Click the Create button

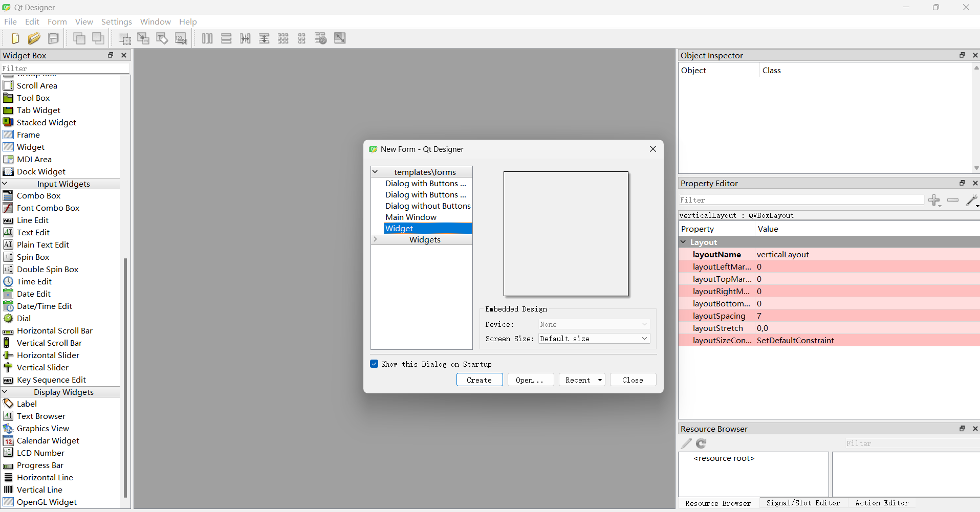[479, 380]
